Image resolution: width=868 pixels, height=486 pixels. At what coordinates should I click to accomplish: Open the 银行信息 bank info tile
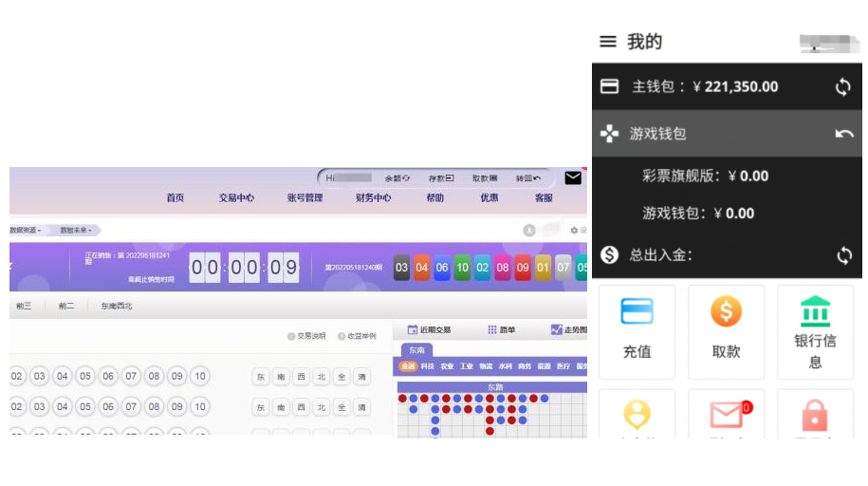(816, 332)
